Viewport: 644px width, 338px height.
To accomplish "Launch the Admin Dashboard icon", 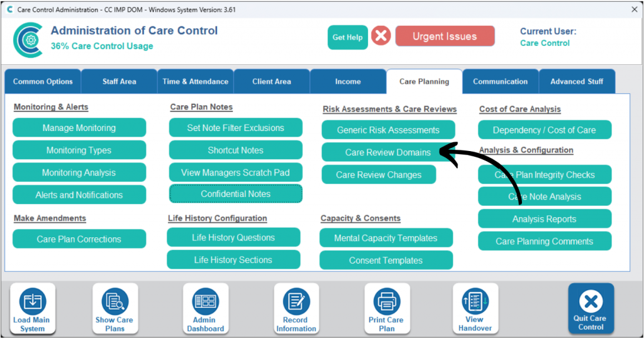I will point(206,309).
